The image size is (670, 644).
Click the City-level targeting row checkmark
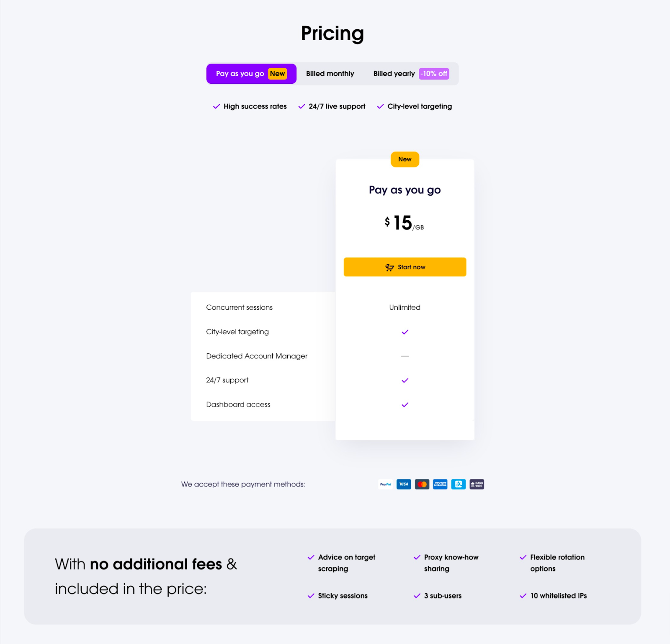(x=405, y=332)
